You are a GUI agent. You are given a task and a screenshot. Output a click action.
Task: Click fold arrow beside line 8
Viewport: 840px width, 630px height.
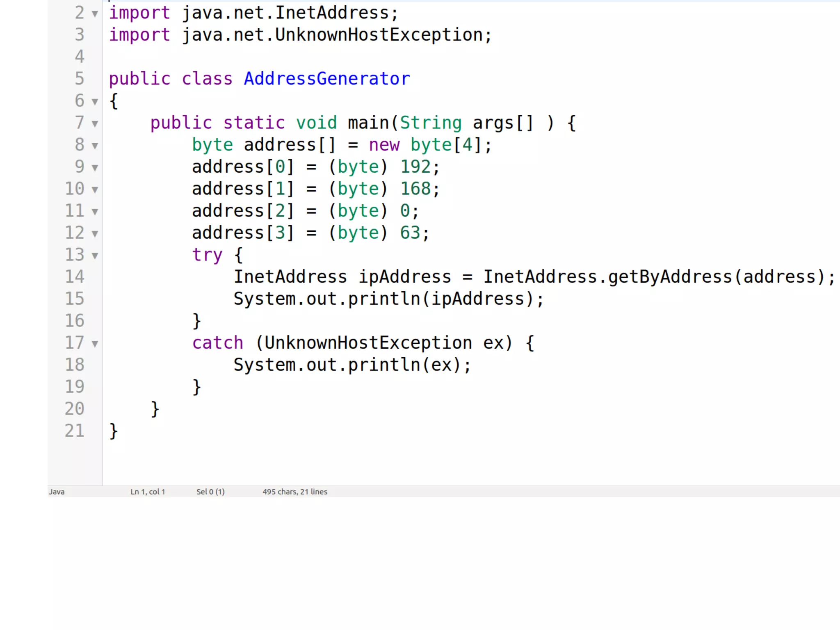[x=95, y=146]
